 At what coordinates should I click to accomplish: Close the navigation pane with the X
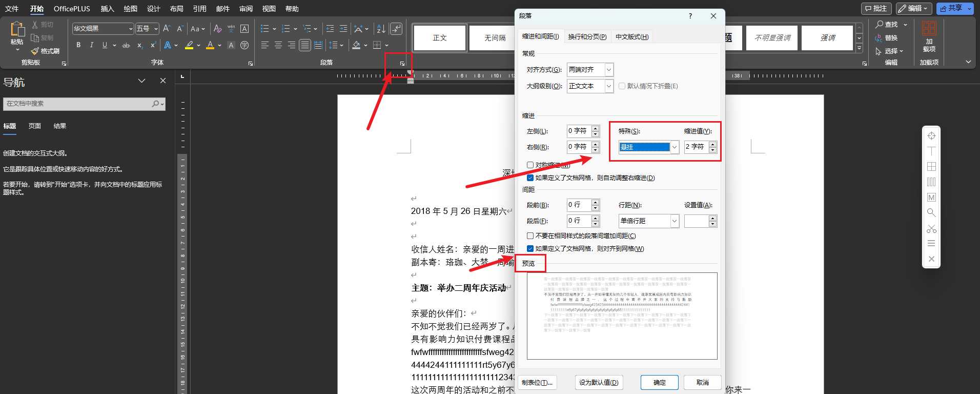pyautogui.click(x=163, y=81)
